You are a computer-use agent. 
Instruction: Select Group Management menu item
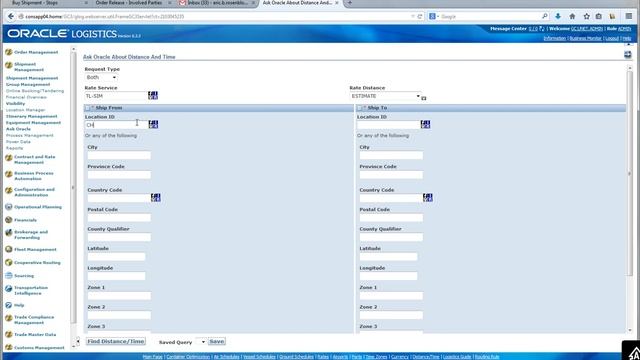[28, 84]
